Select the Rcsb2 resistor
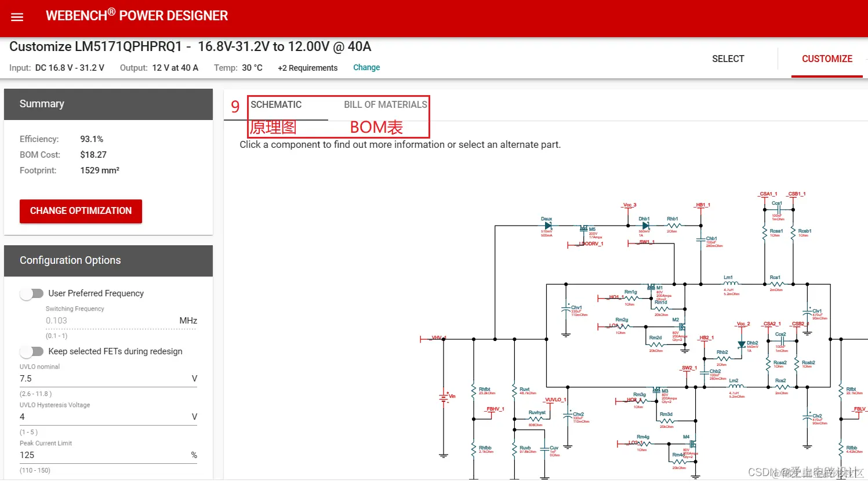868x483 pixels. [x=797, y=364]
